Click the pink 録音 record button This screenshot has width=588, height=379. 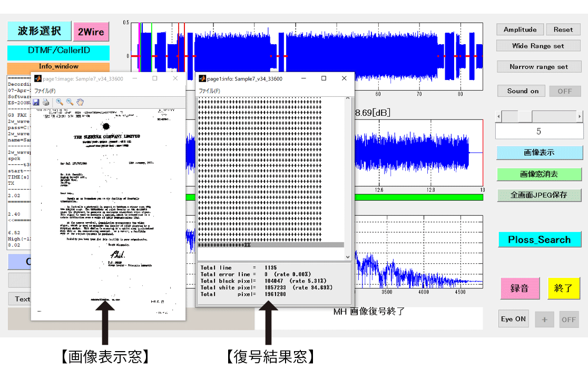point(520,288)
